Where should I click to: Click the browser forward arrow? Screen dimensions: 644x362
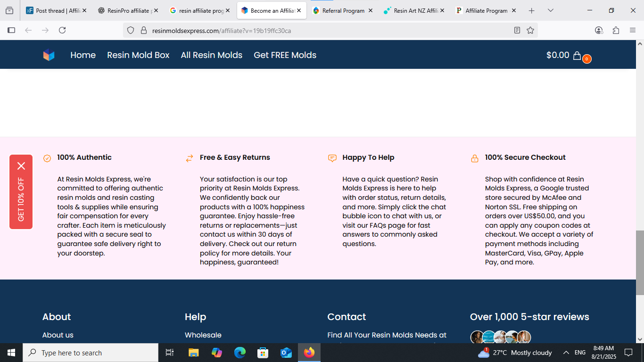[x=45, y=30]
